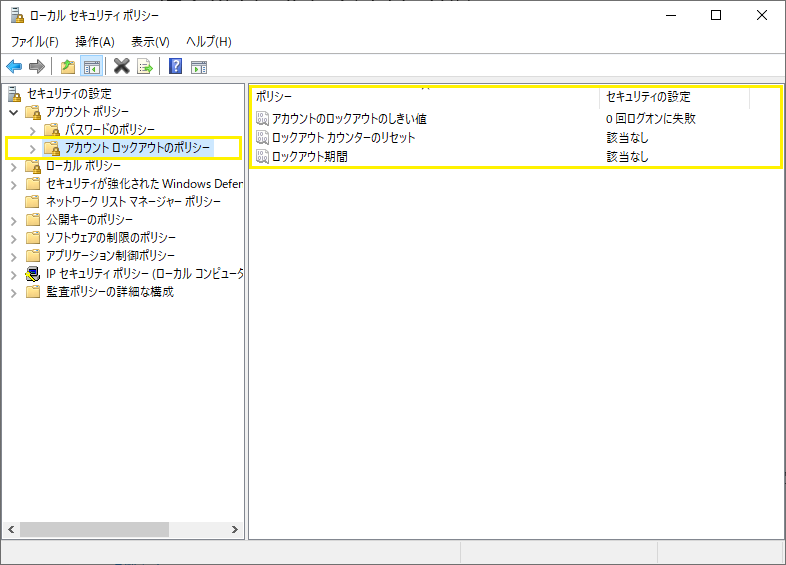
Task: Click the tree pane horizontal scrollbar thumb
Action: click(x=94, y=529)
